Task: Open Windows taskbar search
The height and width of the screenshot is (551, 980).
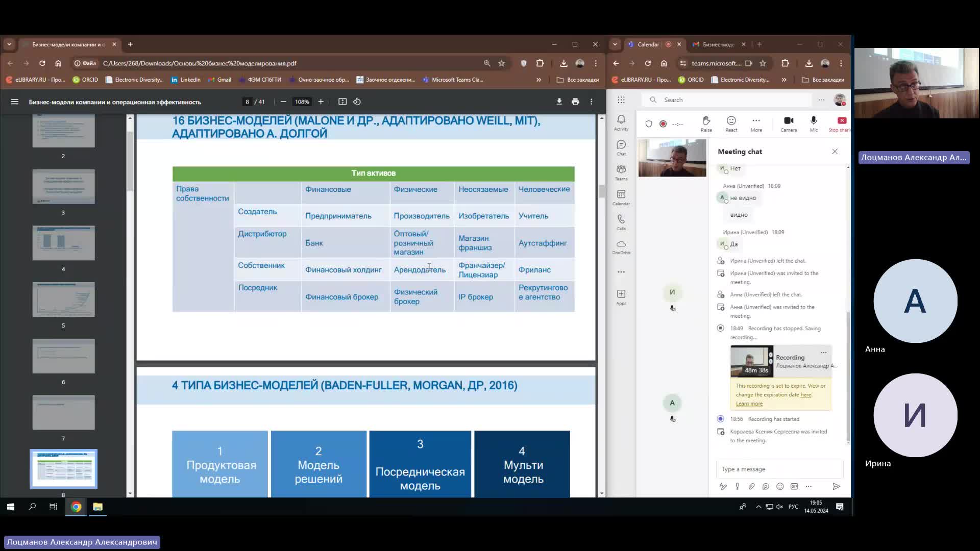Action: [x=32, y=507]
